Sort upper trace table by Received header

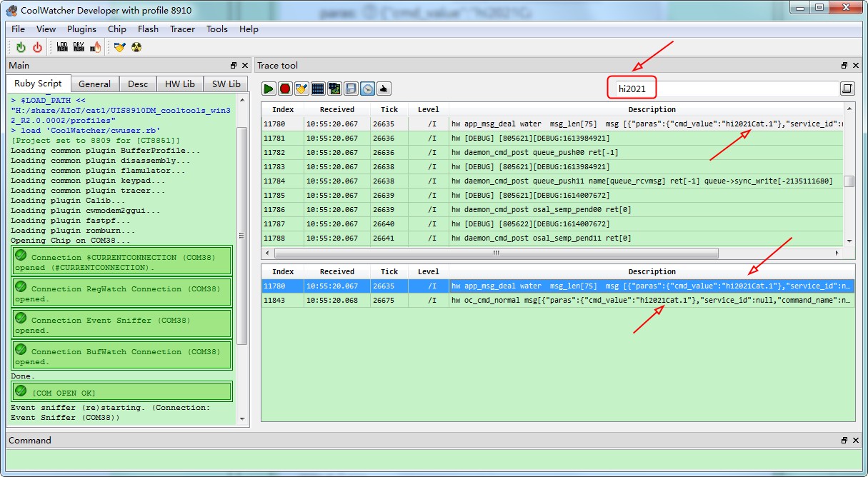point(337,109)
